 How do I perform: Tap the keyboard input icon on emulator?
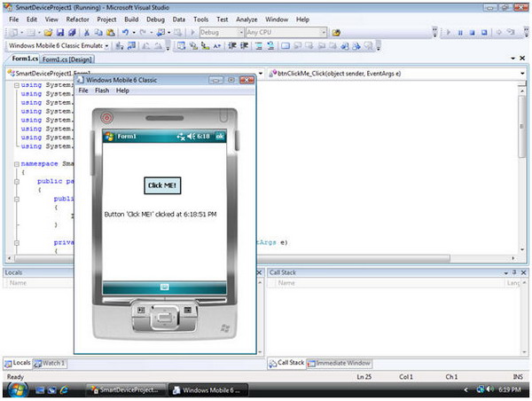(x=165, y=287)
